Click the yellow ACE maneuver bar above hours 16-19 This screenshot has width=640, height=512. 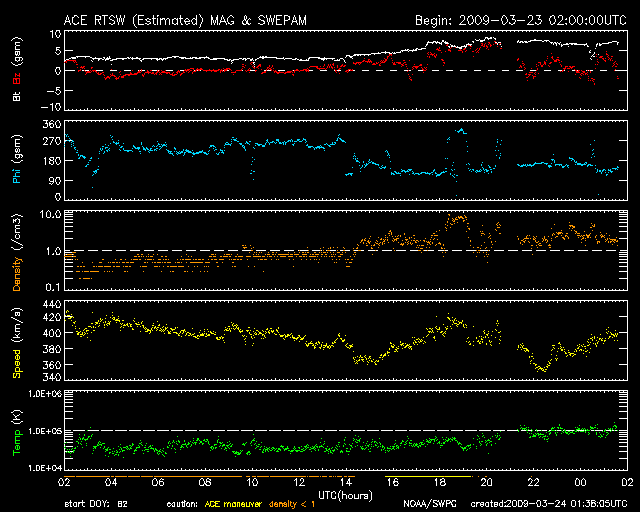click(x=428, y=476)
